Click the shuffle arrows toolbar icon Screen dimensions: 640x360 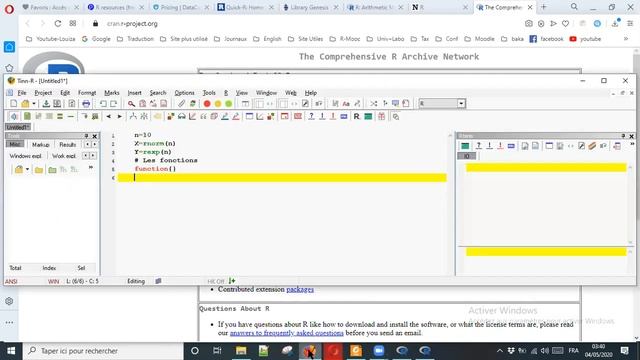(x=373, y=104)
